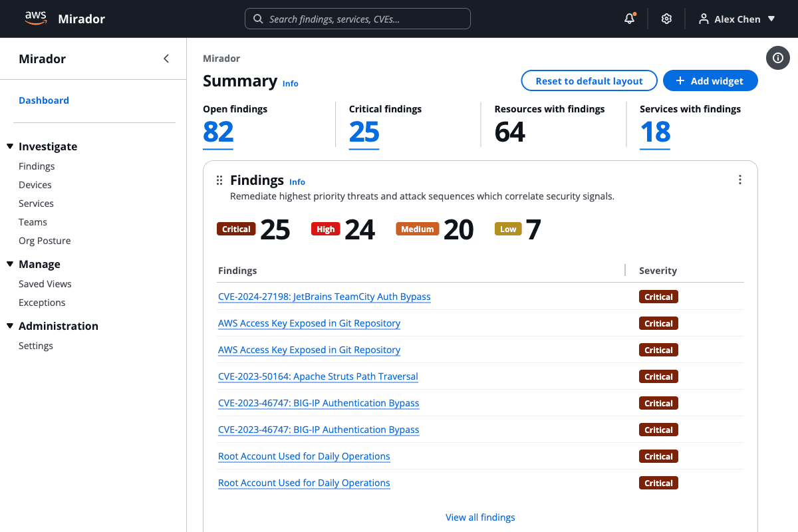
Task: Open CVE-2024-27198 JetBrains TeamCity finding
Action: (x=324, y=297)
